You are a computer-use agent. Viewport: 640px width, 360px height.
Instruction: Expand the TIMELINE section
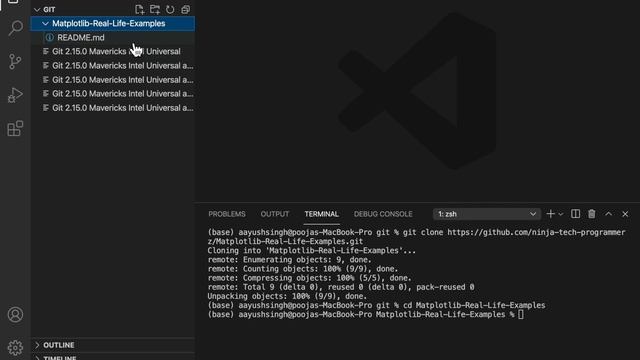(37, 358)
